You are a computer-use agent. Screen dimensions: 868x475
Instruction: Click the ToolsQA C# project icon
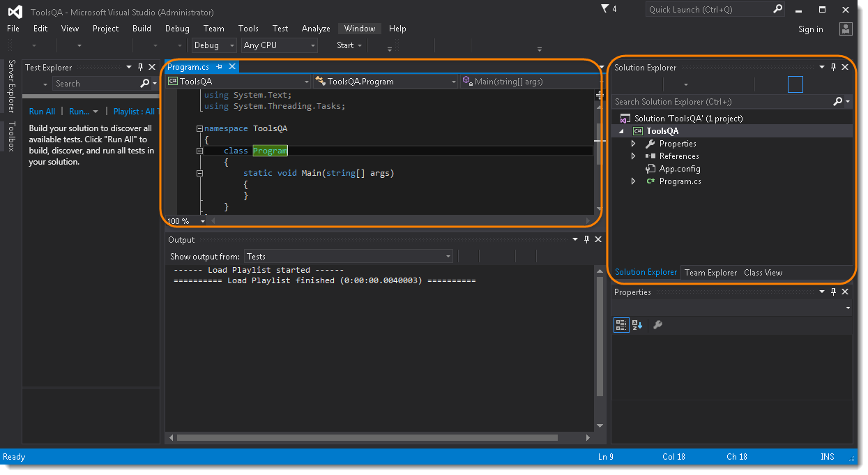click(637, 131)
